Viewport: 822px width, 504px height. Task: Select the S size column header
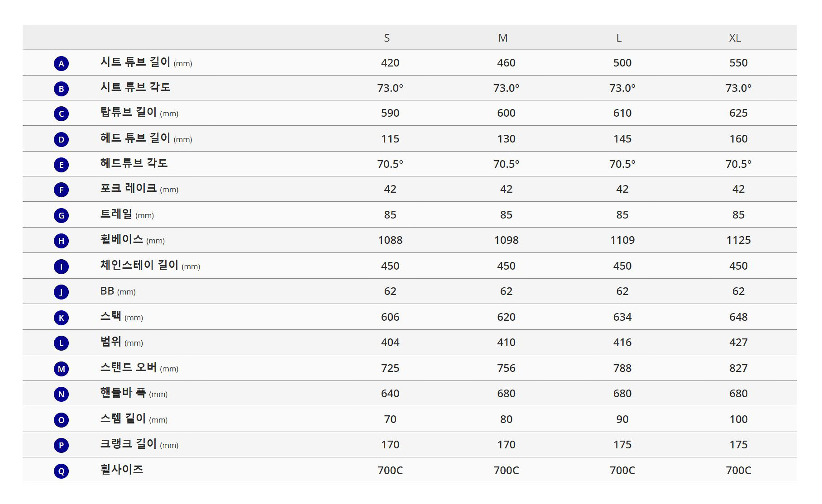387,38
